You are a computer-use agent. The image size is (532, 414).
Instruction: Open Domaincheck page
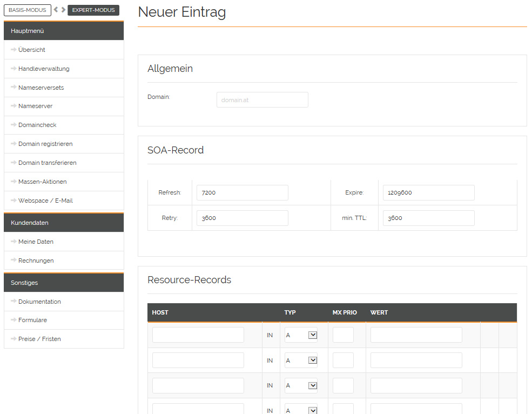[64, 125]
